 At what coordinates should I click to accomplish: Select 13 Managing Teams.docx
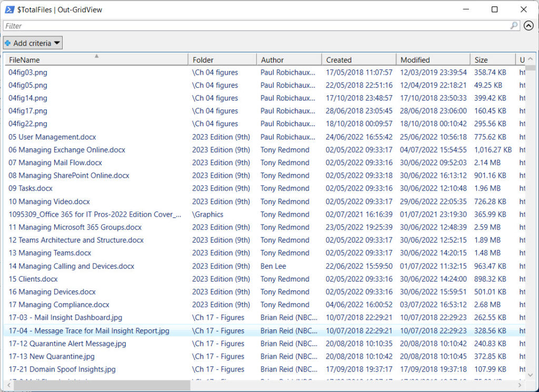click(50, 253)
